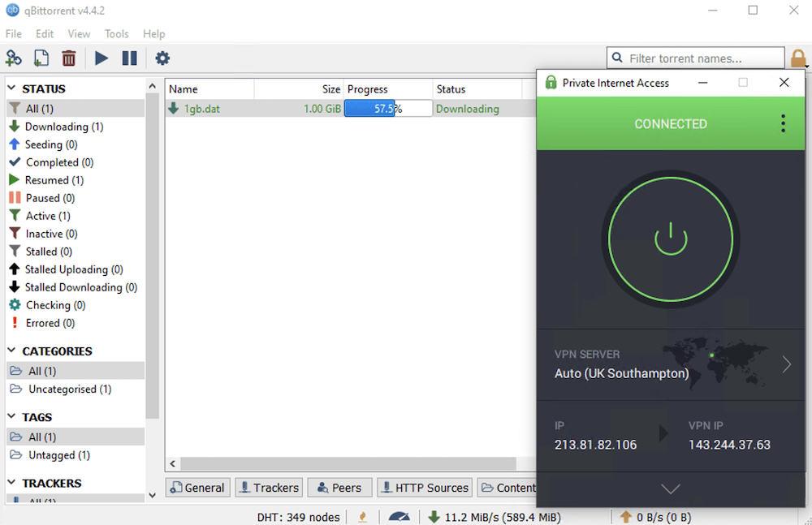812x525 pixels.
Task: Toggle alternative speed limits speedometer icon
Action: (399, 517)
